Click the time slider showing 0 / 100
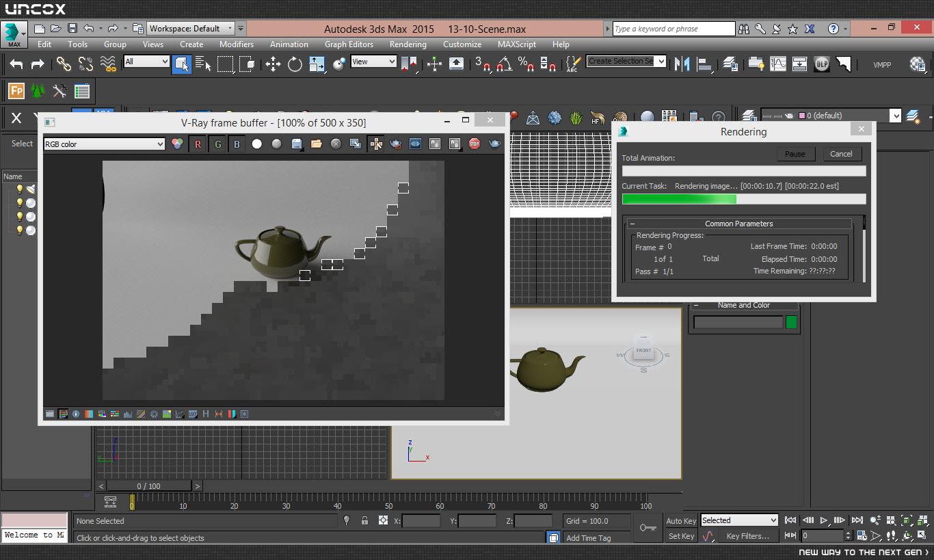934x560 pixels. [149, 486]
